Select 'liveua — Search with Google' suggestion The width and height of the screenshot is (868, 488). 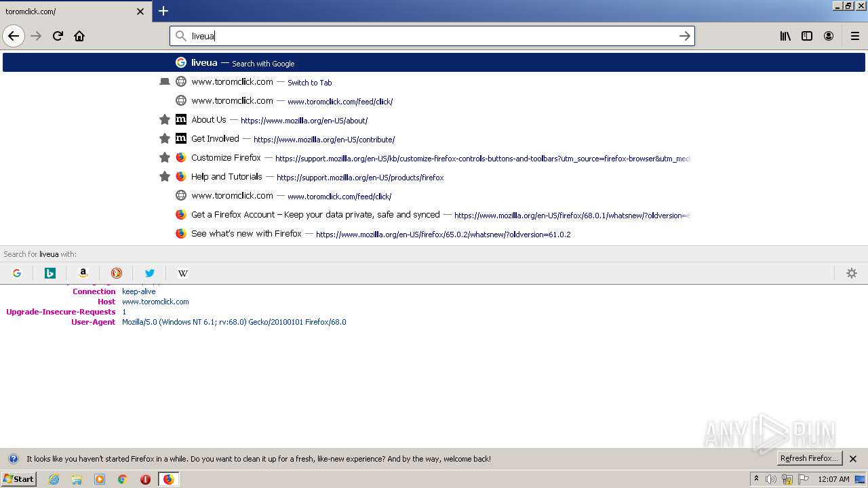(x=434, y=62)
